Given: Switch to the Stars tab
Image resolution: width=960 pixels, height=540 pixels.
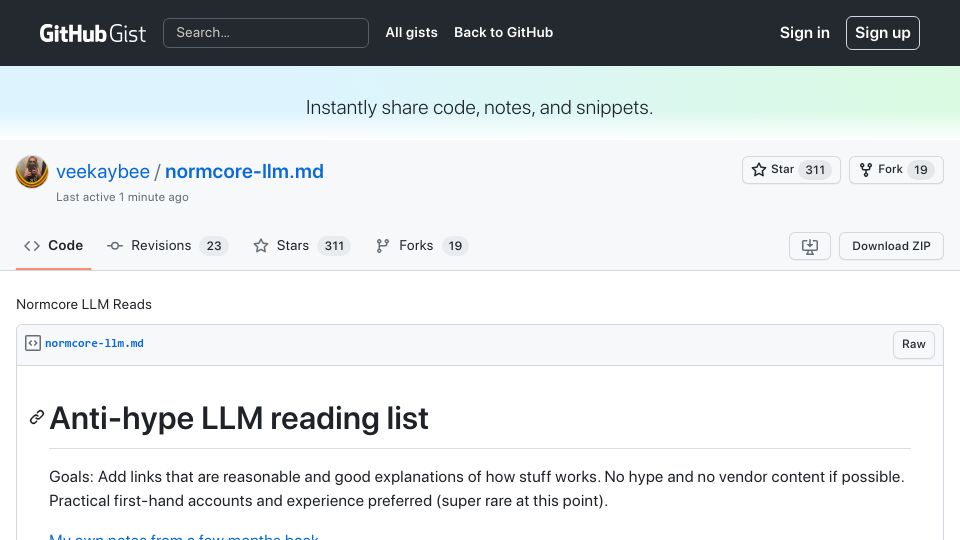Looking at the screenshot, I should pyautogui.click(x=301, y=246).
